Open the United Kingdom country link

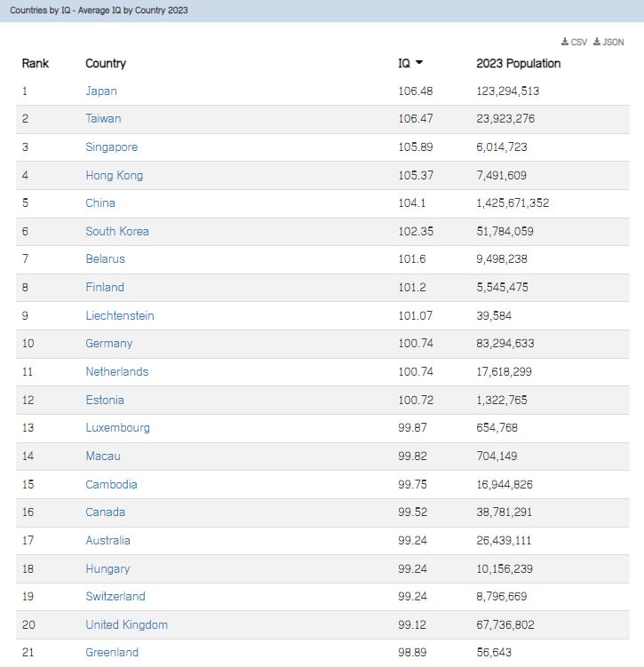pyautogui.click(x=126, y=624)
